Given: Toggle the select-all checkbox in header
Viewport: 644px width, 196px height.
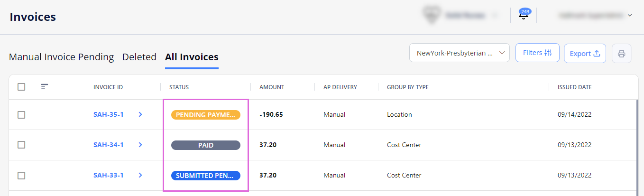Looking at the screenshot, I should click(x=21, y=87).
